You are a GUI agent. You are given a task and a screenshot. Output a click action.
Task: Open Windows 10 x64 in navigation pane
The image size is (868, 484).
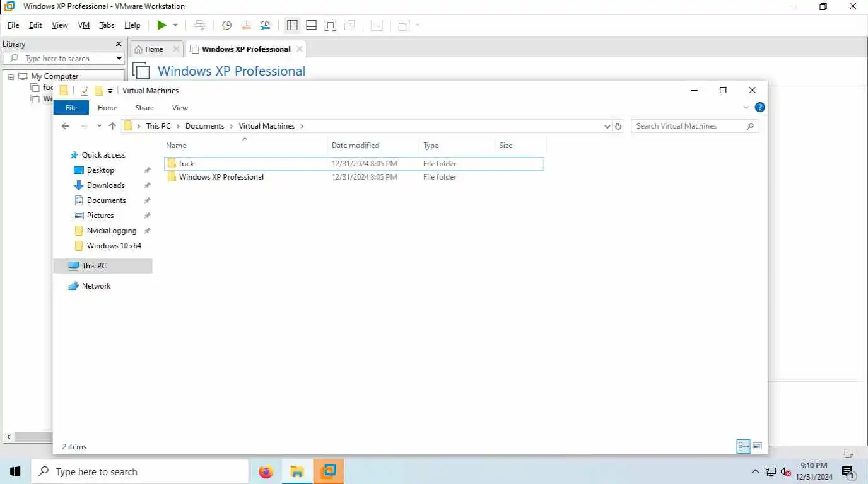pyautogui.click(x=114, y=246)
